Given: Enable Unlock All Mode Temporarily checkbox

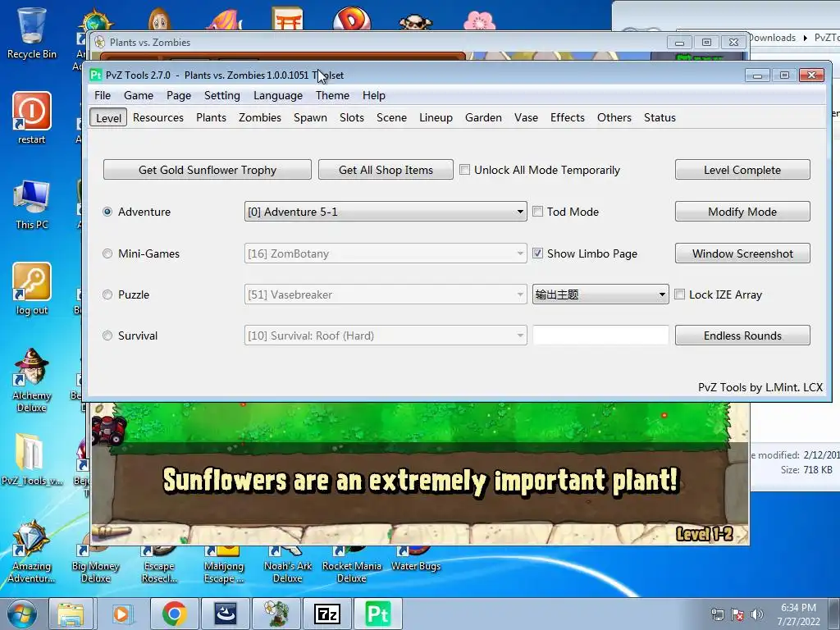Looking at the screenshot, I should 465,170.
